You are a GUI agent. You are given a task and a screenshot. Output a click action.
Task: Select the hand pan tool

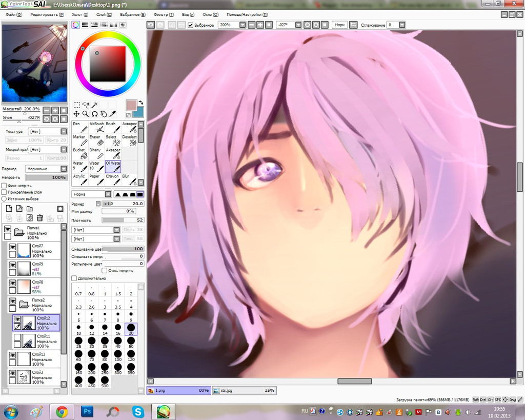[x=104, y=114]
